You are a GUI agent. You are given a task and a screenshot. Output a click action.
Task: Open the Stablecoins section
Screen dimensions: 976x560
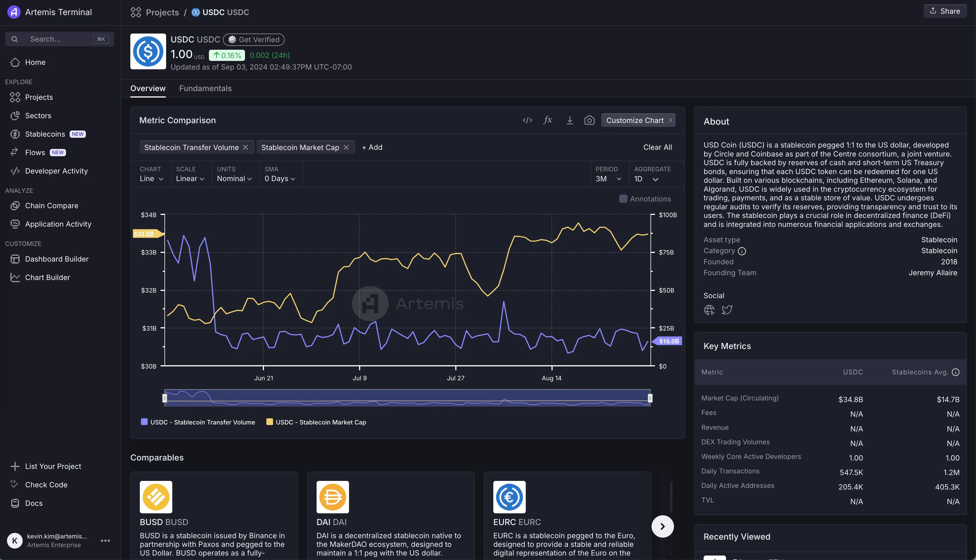point(45,134)
